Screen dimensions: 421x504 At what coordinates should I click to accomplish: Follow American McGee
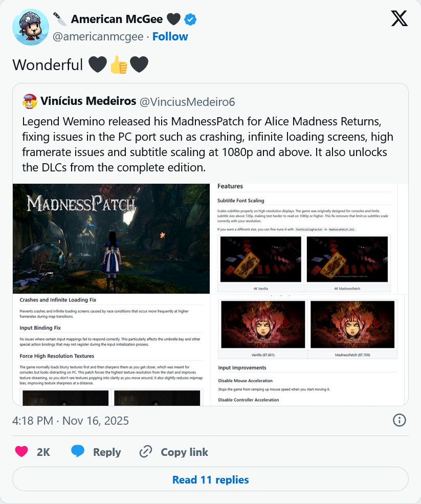(x=170, y=37)
